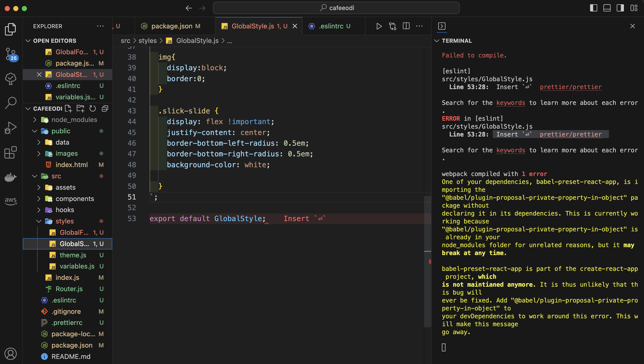644x364 pixels.
Task: Open the Docker sidebar icon
Action: coord(10,177)
